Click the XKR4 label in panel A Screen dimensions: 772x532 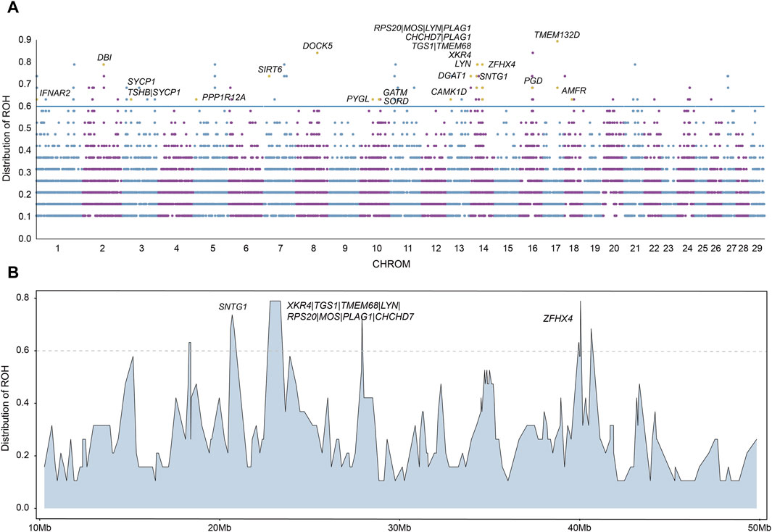[460, 55]
